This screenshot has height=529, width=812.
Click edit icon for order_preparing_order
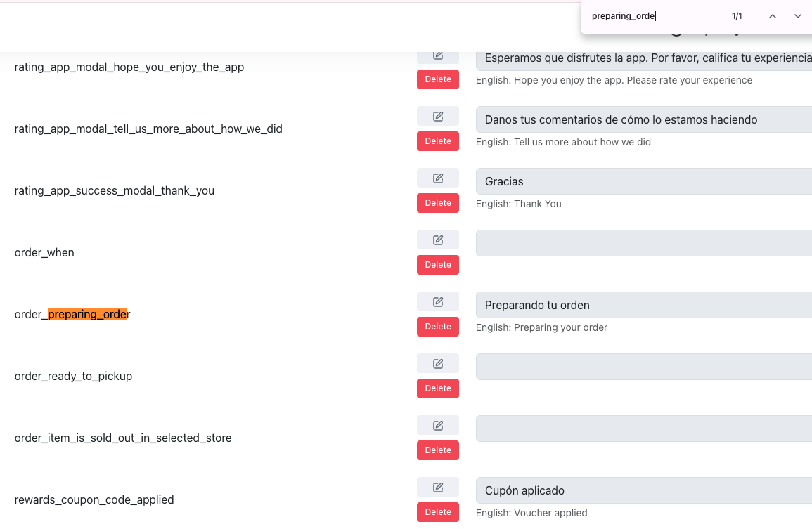click(x=437, y=302)
